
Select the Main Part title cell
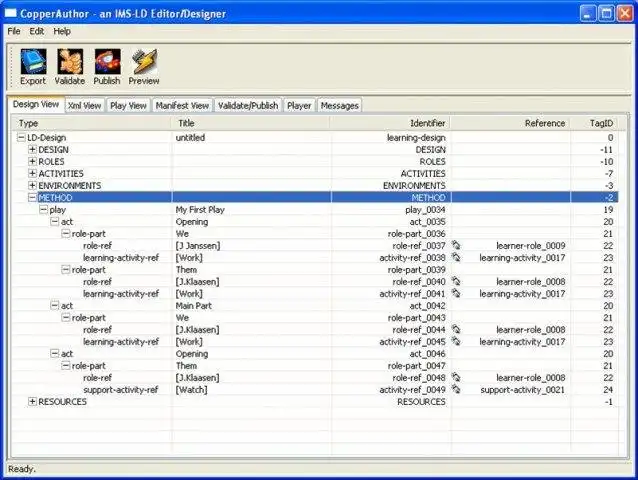(194, 305)
